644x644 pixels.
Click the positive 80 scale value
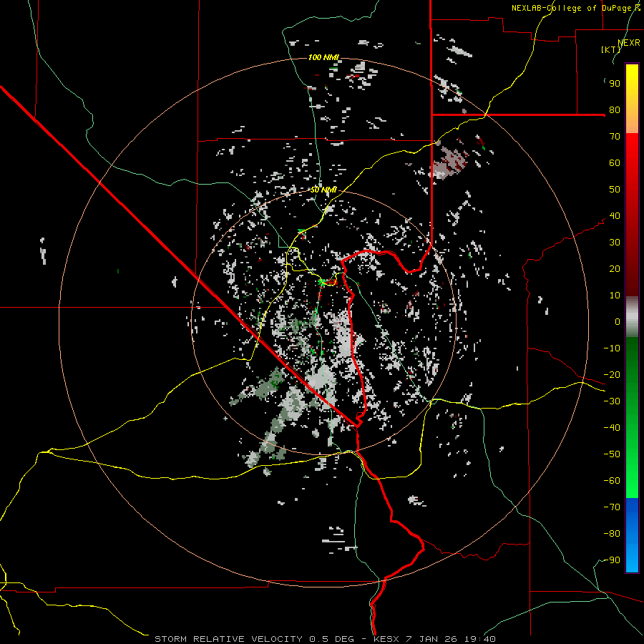click(x=615, y=110)
